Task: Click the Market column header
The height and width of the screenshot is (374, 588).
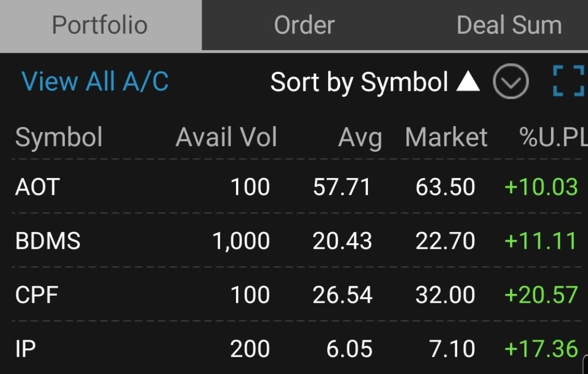Action: [x=446, y=137]
